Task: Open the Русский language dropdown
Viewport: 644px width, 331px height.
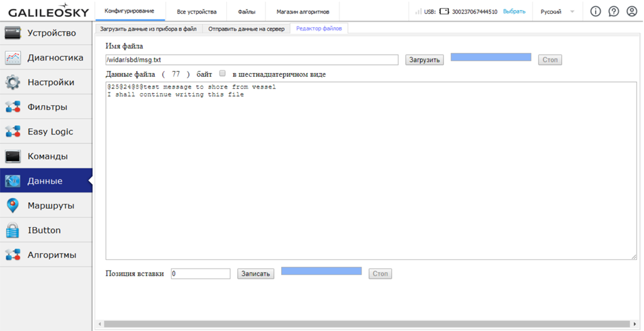Action: pos(557,12)
